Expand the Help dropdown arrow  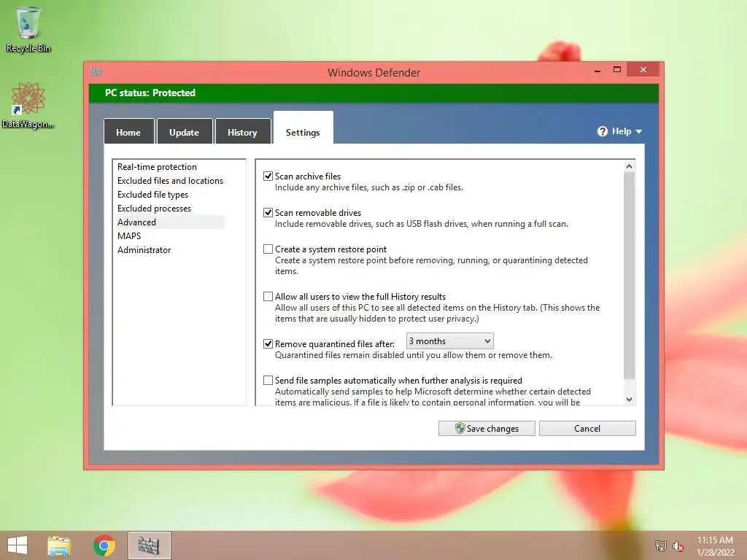[x=639, y=131]
